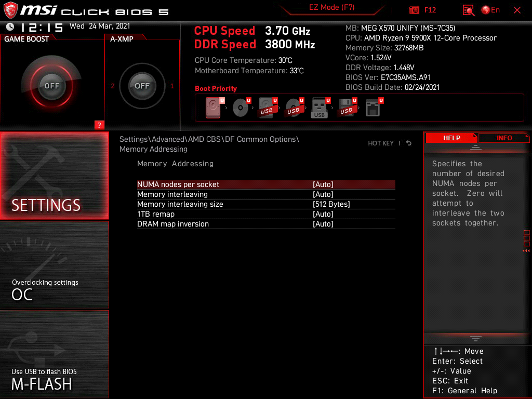
Task: Open DRAM map inversion Auto value
Action: [x=323, y=224]
